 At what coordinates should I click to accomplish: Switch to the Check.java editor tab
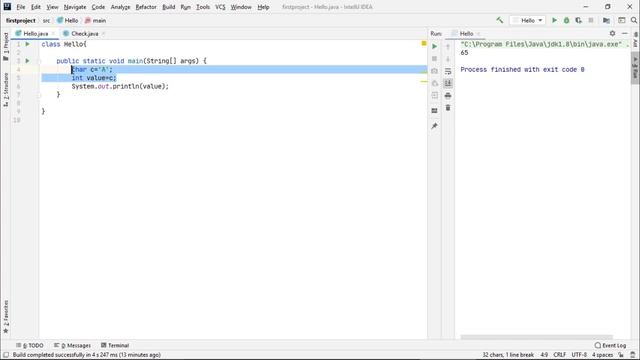pyautogui.click(x=84, y=33)
